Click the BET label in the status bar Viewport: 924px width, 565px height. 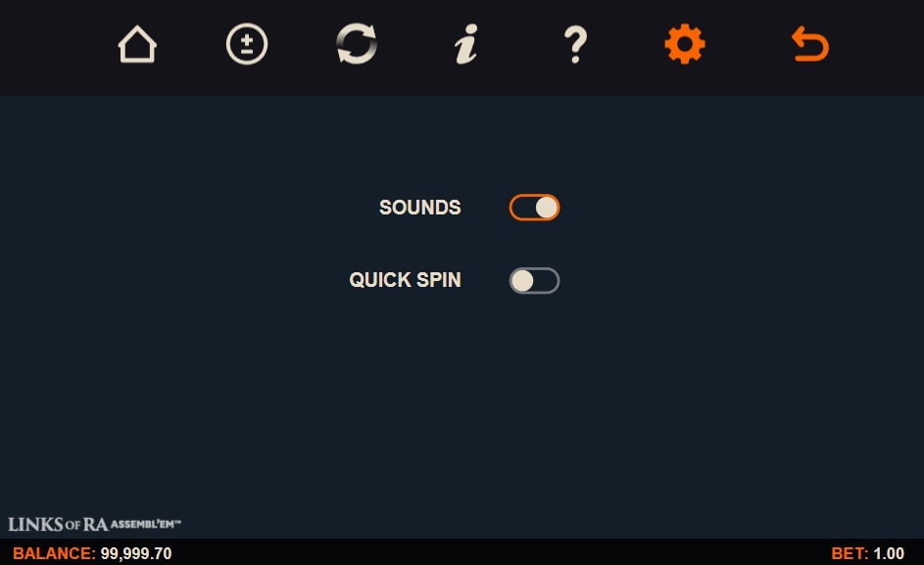coord(849,553)
